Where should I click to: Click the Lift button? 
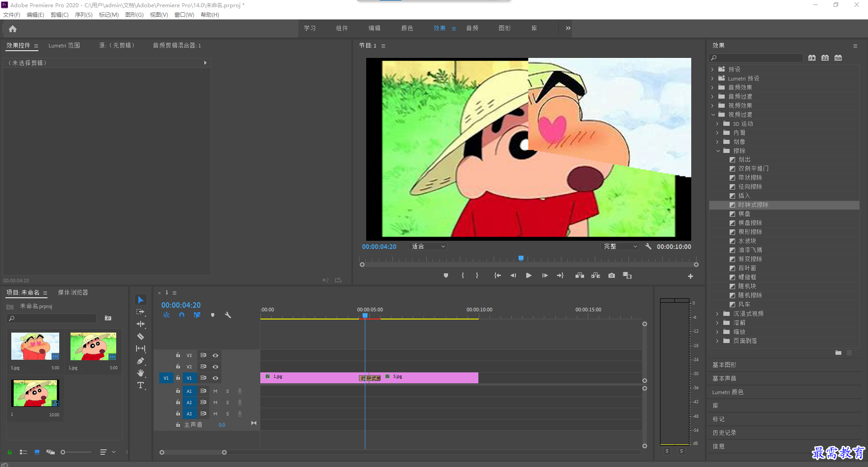[x=580, y=276]
